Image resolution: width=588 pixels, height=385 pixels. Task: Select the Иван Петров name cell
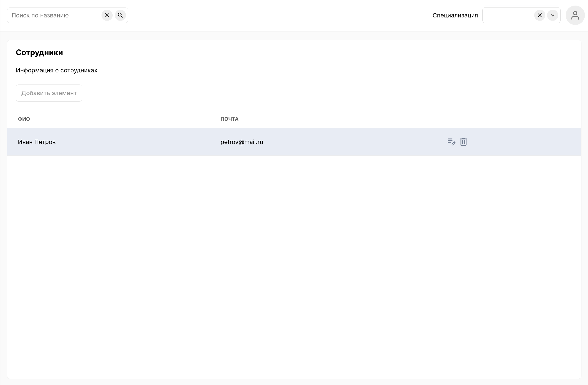37,142
